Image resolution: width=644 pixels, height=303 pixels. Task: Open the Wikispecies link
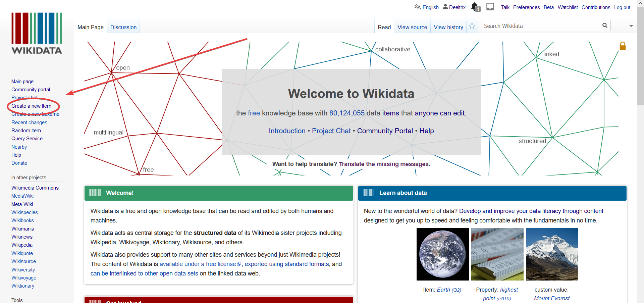(x=24, y=212)
